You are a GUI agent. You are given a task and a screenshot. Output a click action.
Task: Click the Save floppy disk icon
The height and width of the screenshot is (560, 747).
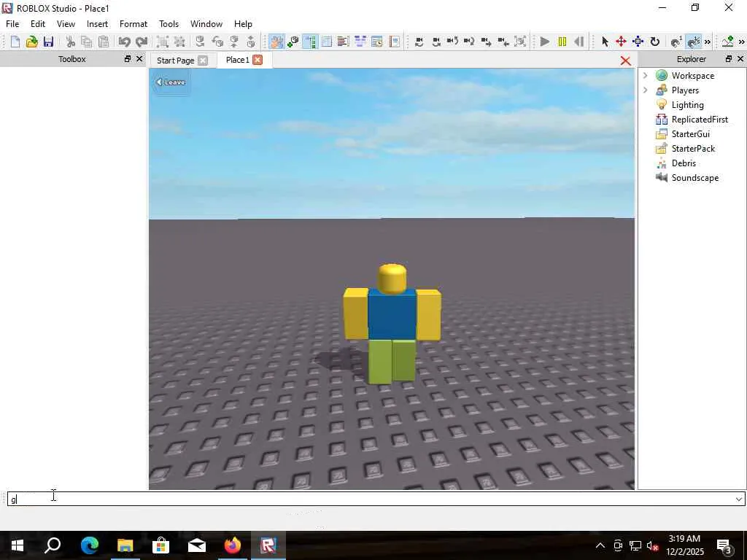tap(48, 42)
